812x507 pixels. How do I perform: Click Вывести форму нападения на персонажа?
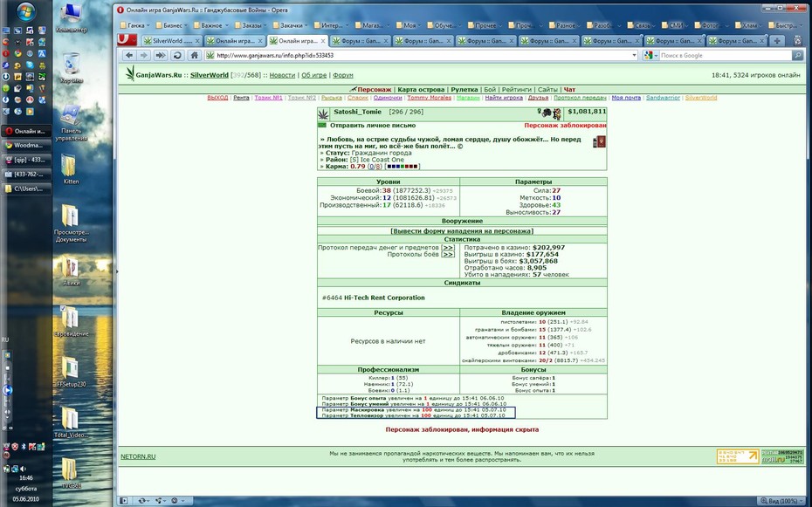click(x=462, y=231)
